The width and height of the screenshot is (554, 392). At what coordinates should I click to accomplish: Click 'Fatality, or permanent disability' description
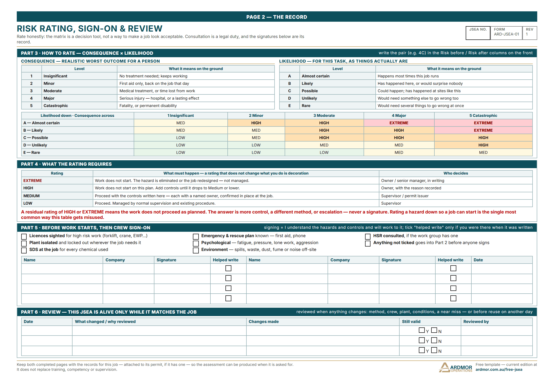click(148, 106)
